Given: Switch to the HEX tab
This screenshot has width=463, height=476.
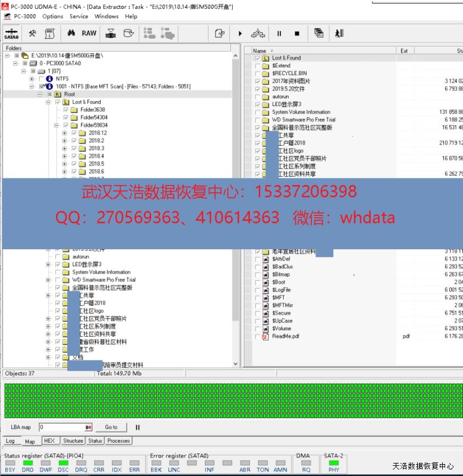Looking at the screenshot, I should pyautogui.click(x=49, y=441).
